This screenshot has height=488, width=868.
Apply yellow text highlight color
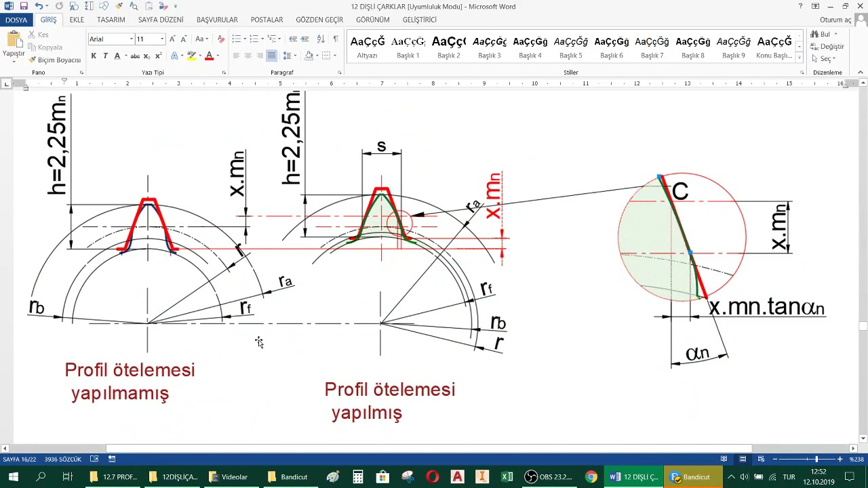(x=191, y=56)
